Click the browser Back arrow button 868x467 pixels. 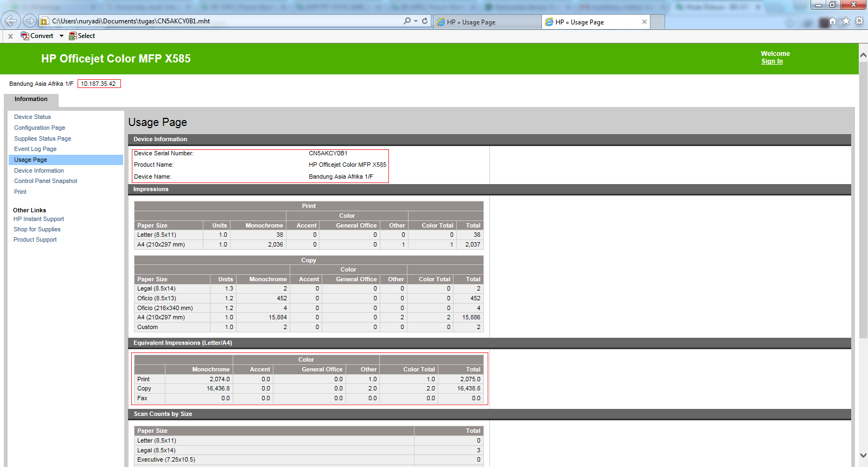click(x=11, y=21)
